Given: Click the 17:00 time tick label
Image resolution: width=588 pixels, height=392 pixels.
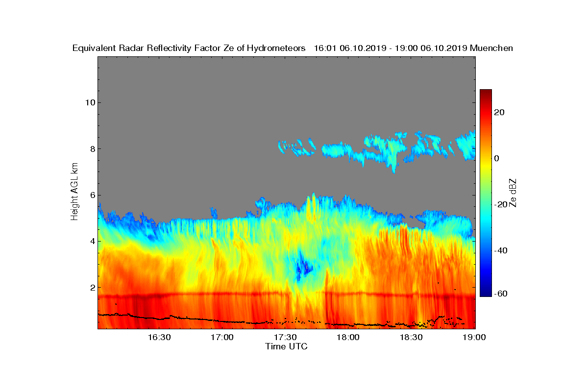Looking at the screenshot, I should [x=222, y=337].
